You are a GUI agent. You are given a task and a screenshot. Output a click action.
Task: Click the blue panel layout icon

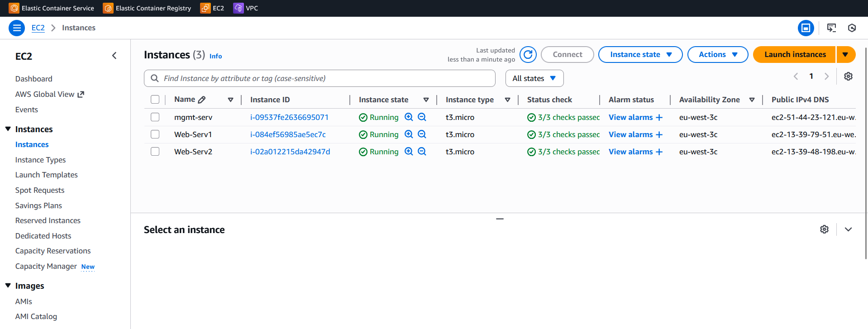pyautogui.click(x=806, y=28)
